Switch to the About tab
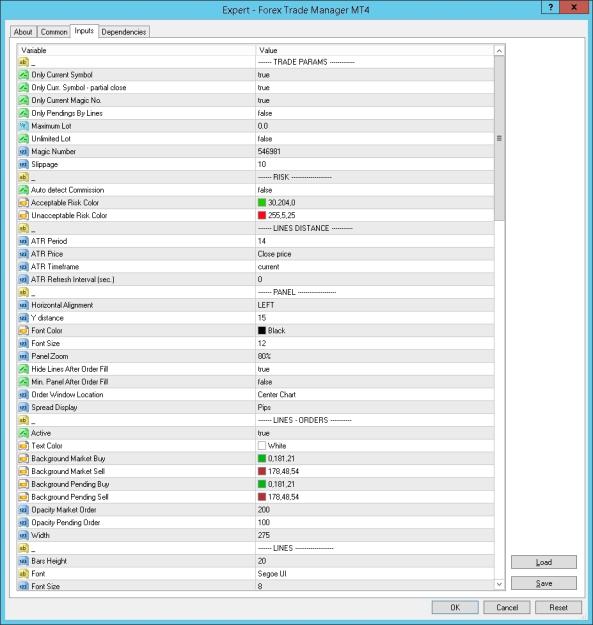This screenshot has height=625, width=593. pyautogui.click(x=23, y=32)
